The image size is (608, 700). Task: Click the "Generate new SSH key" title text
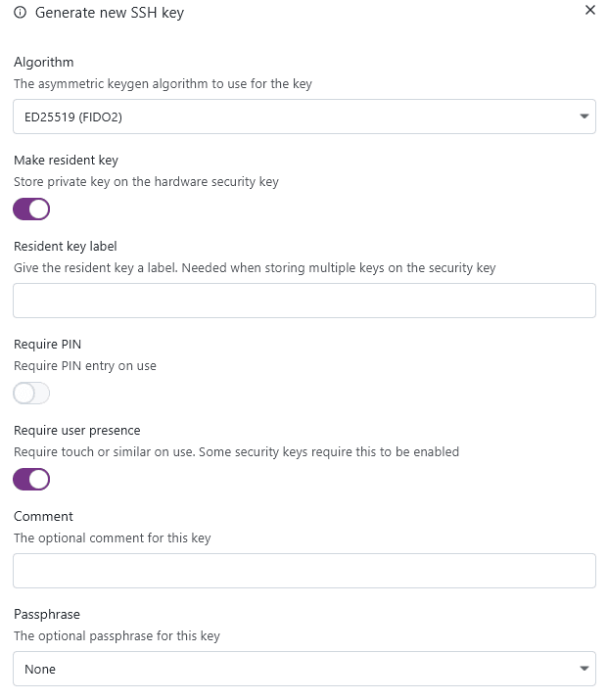point(110,13)
